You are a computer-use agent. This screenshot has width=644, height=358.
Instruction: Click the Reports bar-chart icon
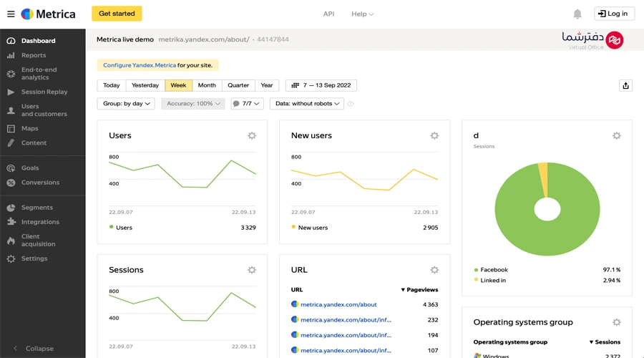(11, 55)
